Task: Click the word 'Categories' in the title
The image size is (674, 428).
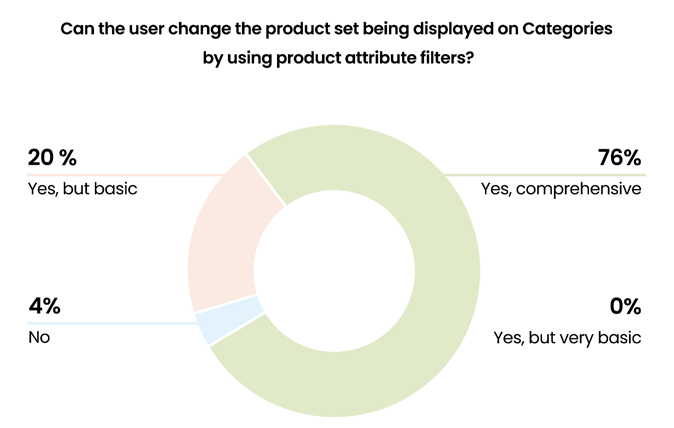Action: point(567,29)
